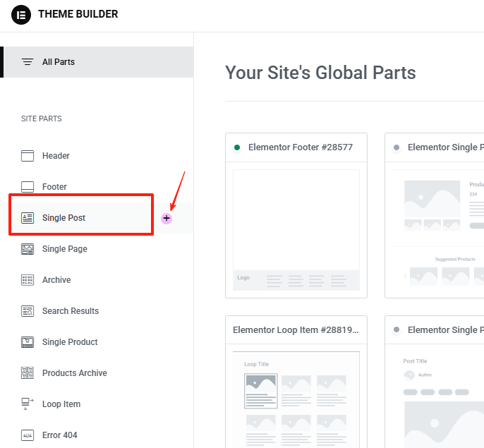The height and width of the screenshot is (448, 484).
Task: Add new Single Post with plus button
Action: pos(167,219)
